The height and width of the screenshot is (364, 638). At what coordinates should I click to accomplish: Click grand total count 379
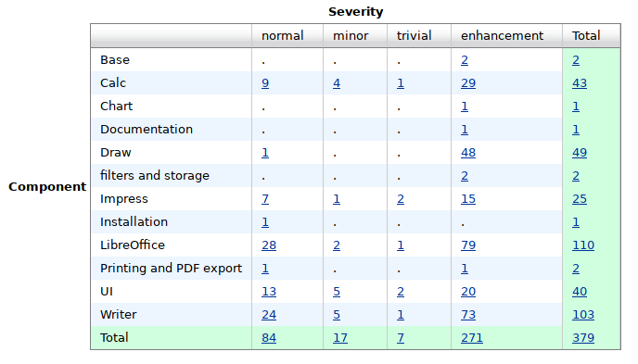point(583,338)
